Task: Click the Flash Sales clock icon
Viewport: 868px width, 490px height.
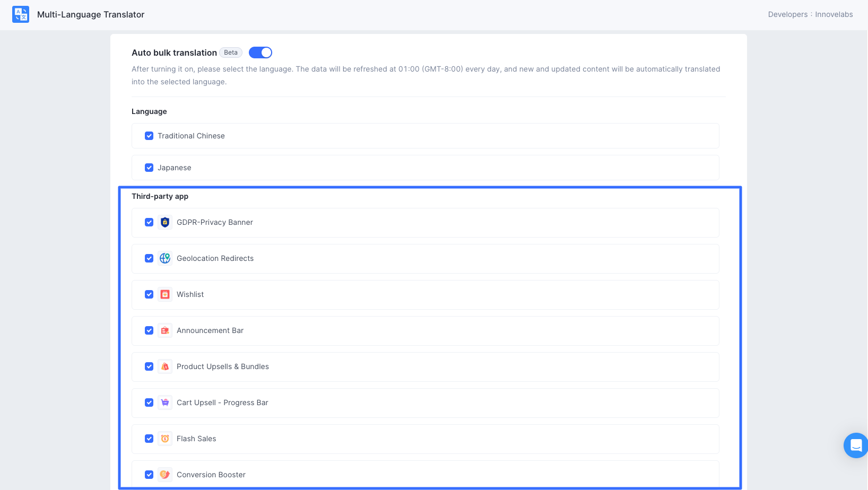Action: 165,439
